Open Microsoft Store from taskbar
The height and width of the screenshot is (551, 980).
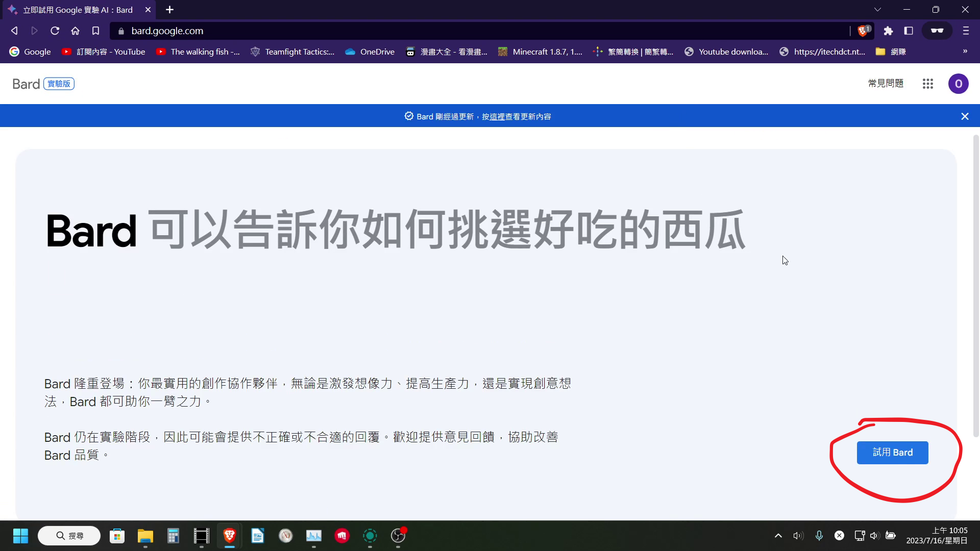pos(117,536)
